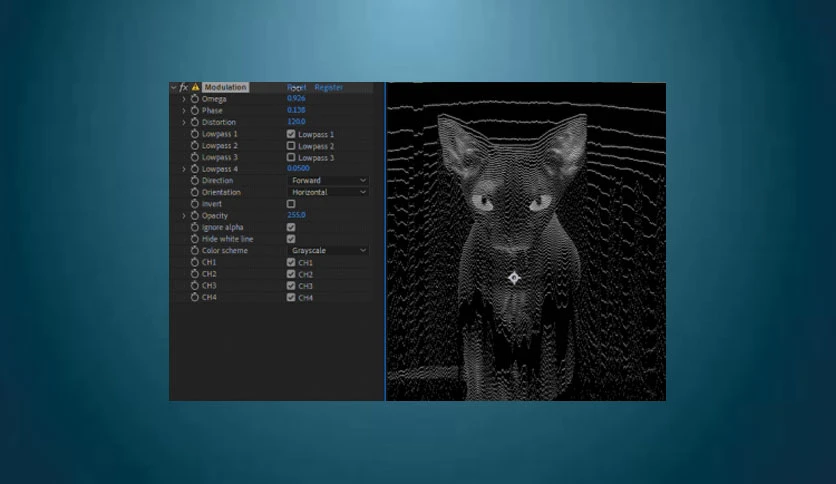Uncheck the CH2 channel checkbox
Viewport: 836px width, 484px height.
[291, 274]
